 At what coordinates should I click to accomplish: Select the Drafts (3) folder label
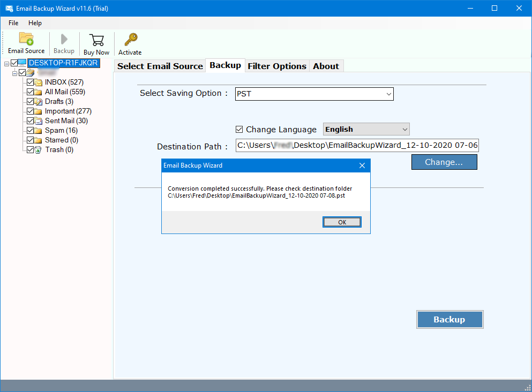(59, 101)
